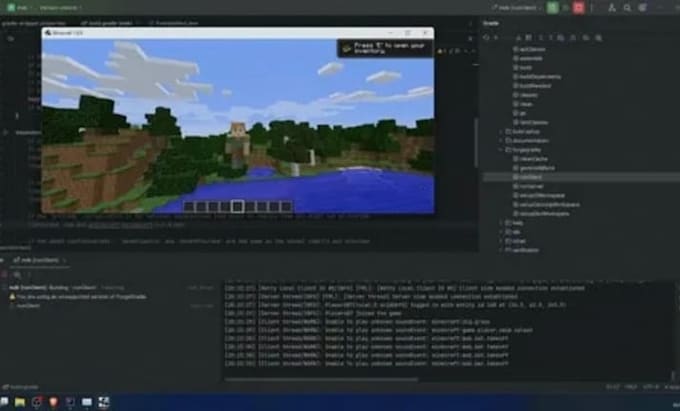The height and width of the screenshot is (411, 680).
Task: Select setupCIWorkspace Gradle task
Action: coord(539,196)
